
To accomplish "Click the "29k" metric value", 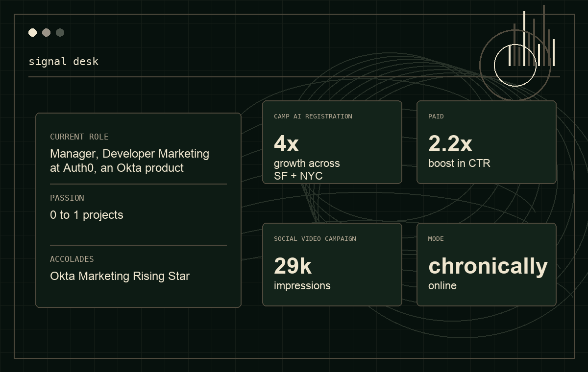I will pyautogui.click(x=293, y=266).
